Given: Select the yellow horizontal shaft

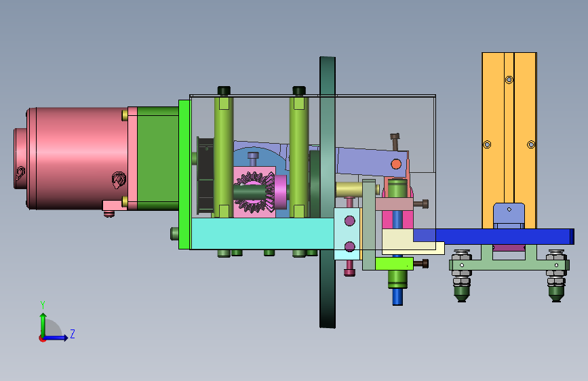Looking at the screenshot, I should (x=349, y=189).
